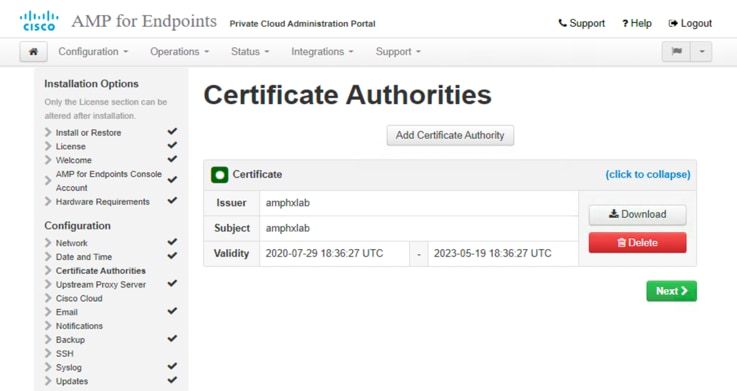Click checkmark next to License
The height and width of the screenshot is (391, 737).
pos(172,145)
